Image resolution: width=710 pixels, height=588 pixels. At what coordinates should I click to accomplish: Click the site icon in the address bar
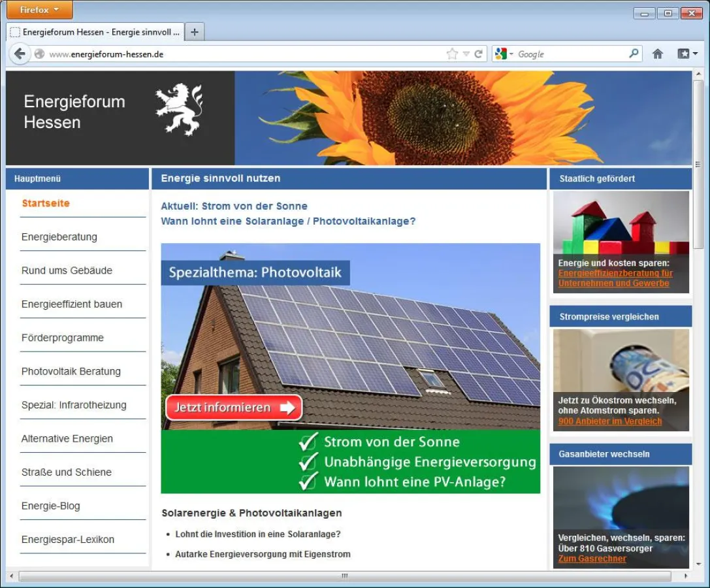(40, 55)
